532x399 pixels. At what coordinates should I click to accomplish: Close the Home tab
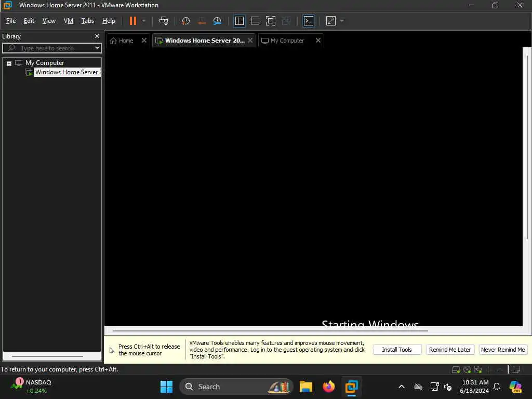pyautogui.click(x=144, y=41)
